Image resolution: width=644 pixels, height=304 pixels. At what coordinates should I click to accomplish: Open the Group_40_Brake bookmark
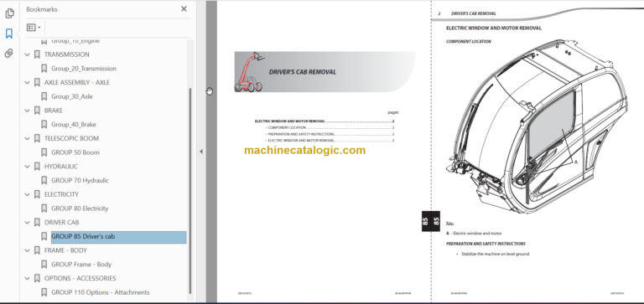coord(74,124)
